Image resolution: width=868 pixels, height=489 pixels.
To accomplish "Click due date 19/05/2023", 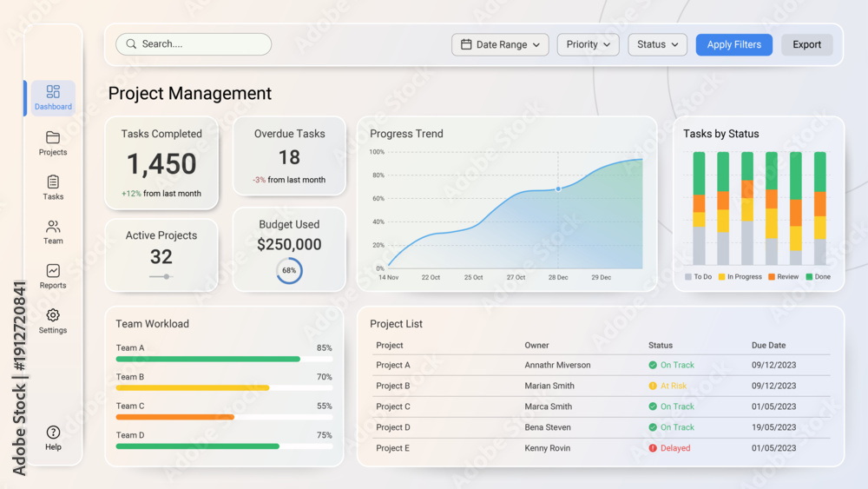I will pyautogui.click(x=774, y=427).
